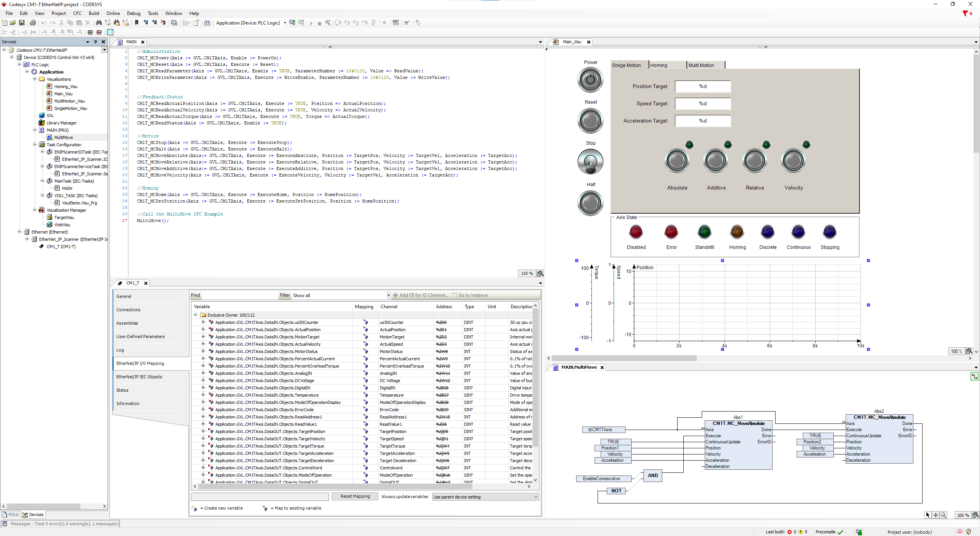Click the Print toolbar icon
Viewport: 980px width, 536px height.
[33, 23]
